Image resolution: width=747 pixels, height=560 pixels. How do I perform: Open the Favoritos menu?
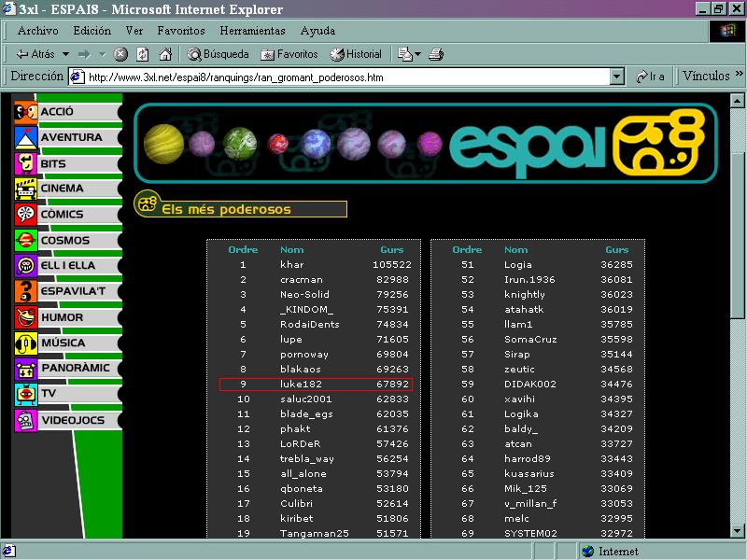pos(181,31)
